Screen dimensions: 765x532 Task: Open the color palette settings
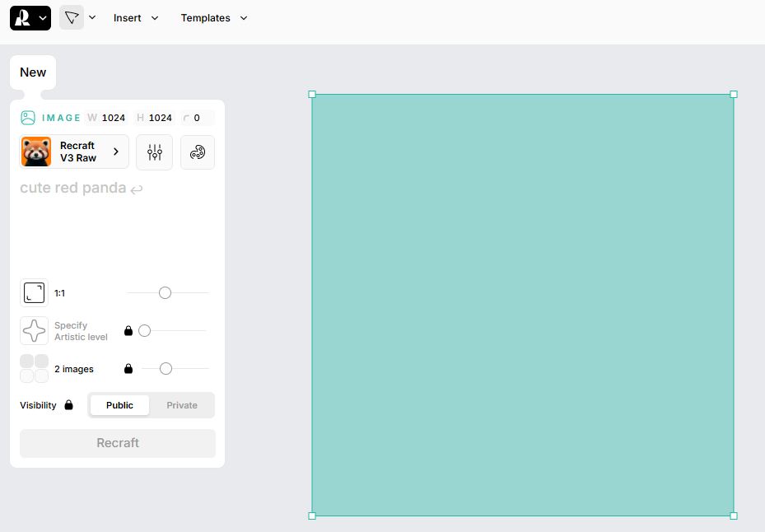click(198, 152)
